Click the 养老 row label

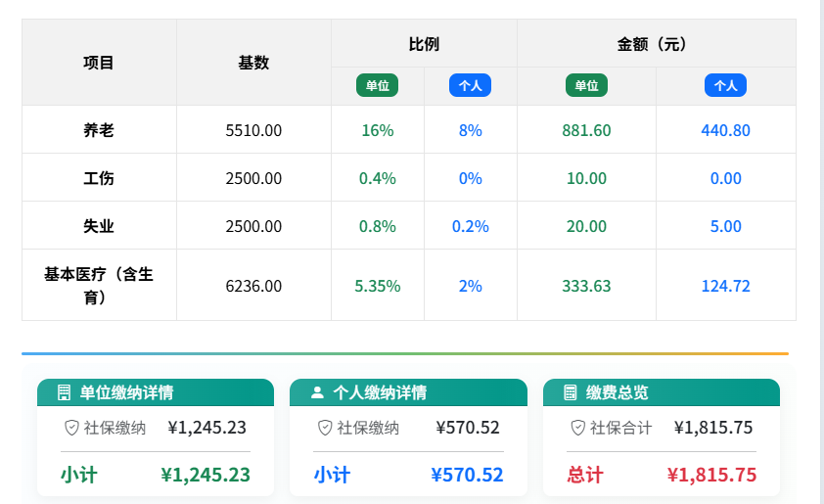99,130
